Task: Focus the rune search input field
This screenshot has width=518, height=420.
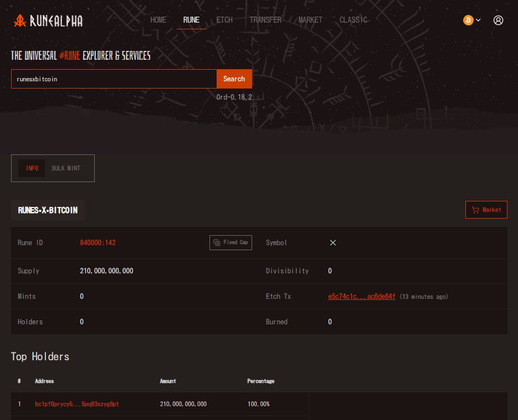Action: coord(114,79)
